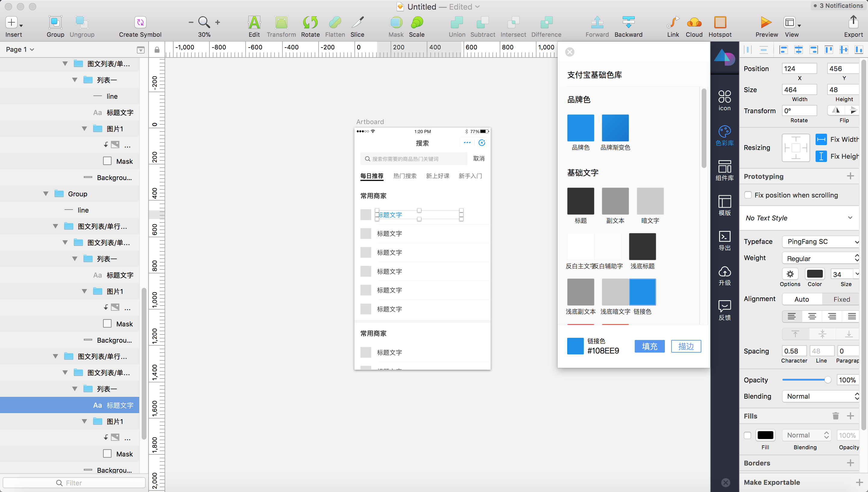Open the 模版 templates panel
Image resolution: width=868 pixels, height=492 pixels.
(724, 205)
